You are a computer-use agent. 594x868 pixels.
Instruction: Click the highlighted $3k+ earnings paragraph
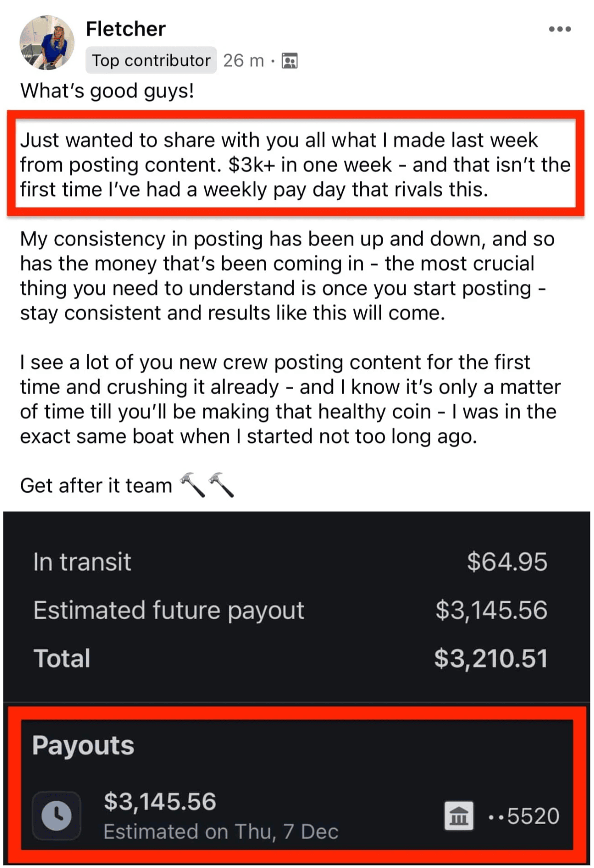[295, 165]
